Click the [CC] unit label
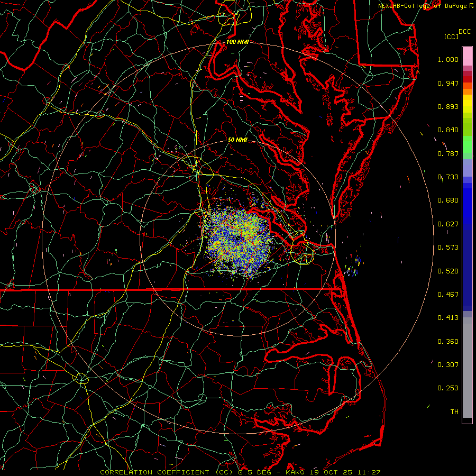The height and width of the screenshot is (476, 476). [x=451, y=36]
